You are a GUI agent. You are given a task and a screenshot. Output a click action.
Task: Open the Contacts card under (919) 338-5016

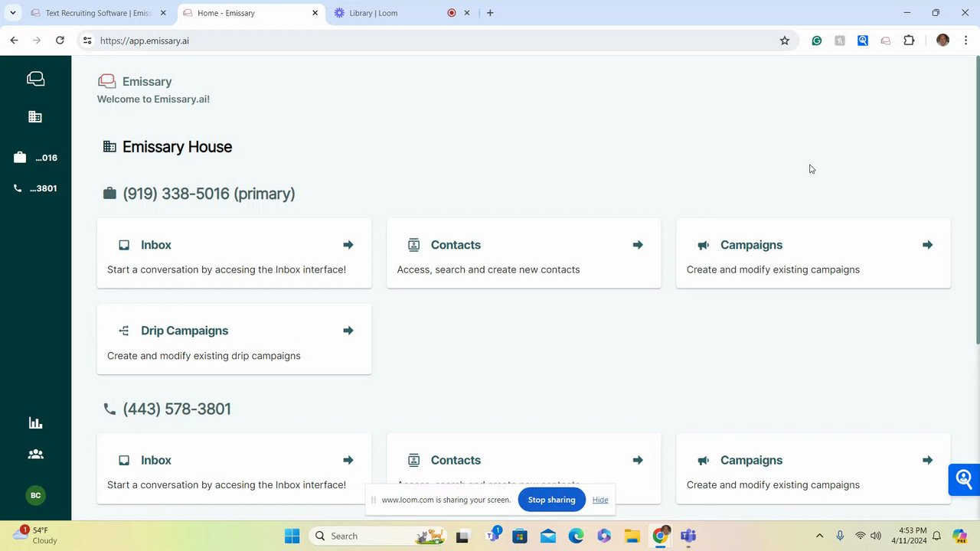524,253
